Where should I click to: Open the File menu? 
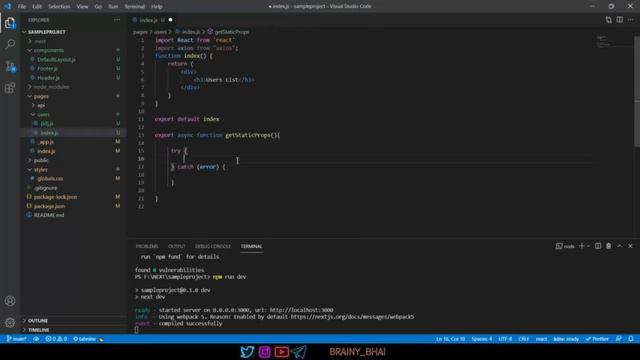click(x=22, y=7)
